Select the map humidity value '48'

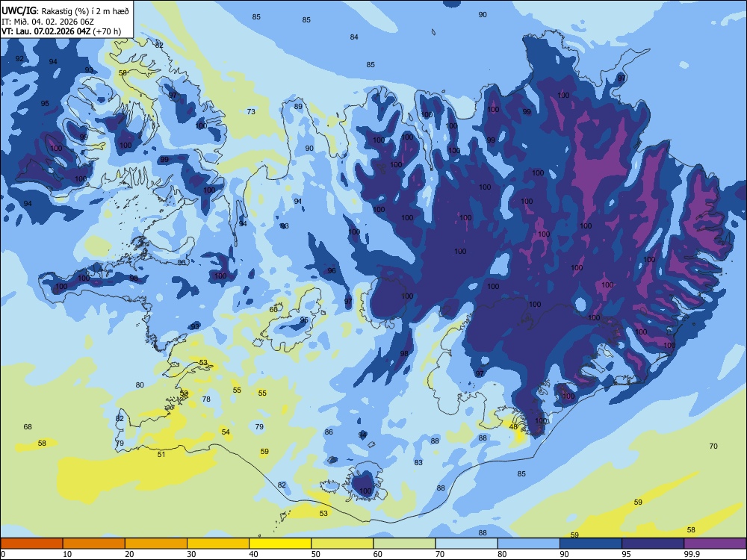[513, 426]
